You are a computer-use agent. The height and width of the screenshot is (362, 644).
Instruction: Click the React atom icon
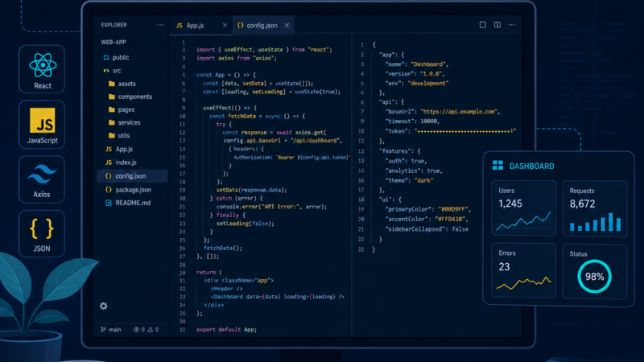tap(43, 65)
